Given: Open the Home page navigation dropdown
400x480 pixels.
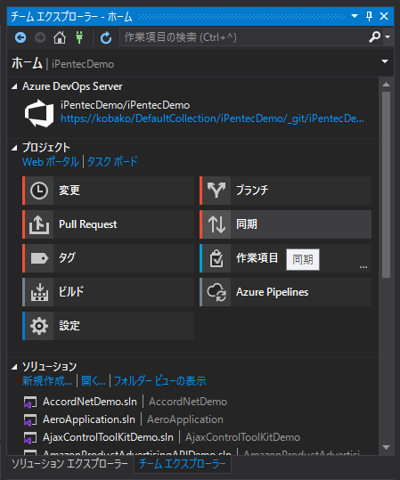Looking at the screenshot, I should tap(385, 61).
